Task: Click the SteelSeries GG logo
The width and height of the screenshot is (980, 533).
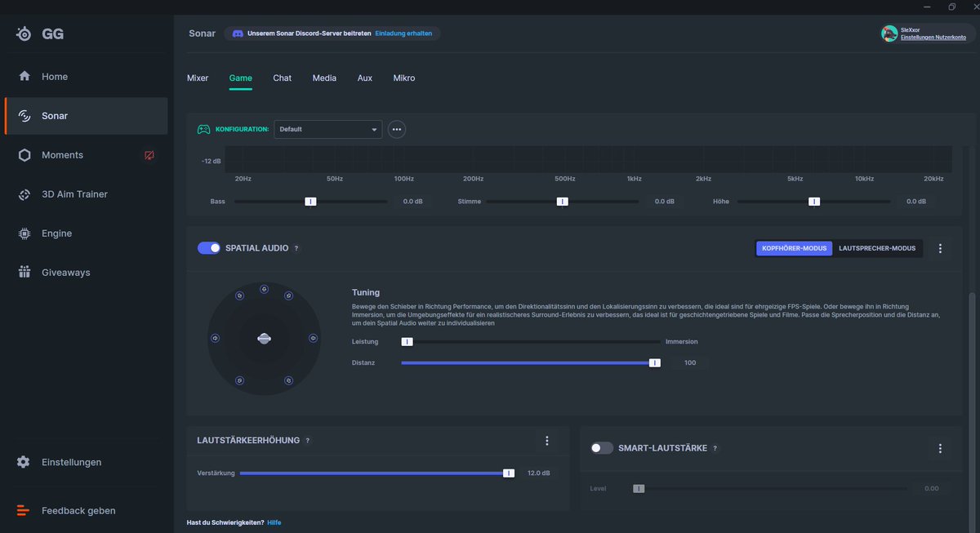Action: pos(40,33)
